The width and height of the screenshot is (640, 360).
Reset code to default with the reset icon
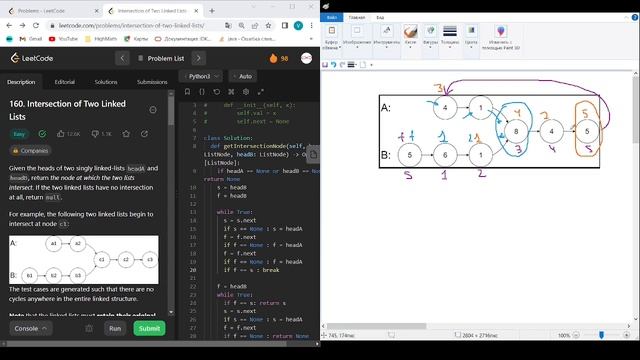tap(217, 92)
